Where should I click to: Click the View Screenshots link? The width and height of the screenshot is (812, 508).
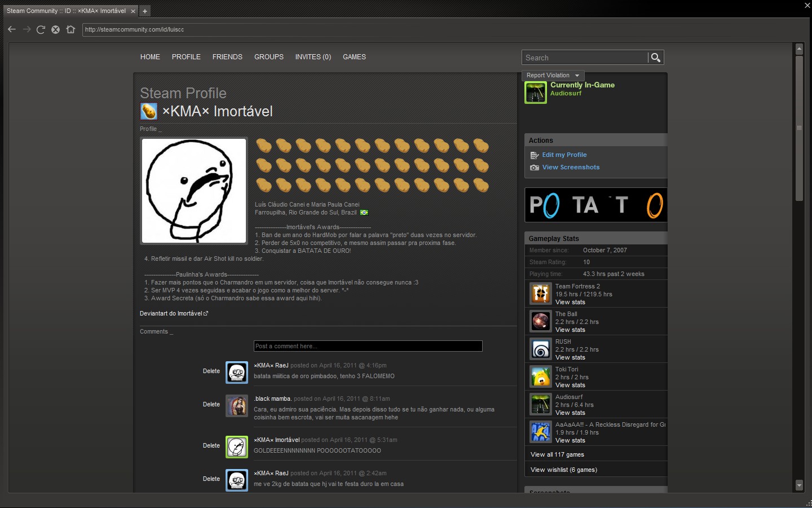pos(571,167)
